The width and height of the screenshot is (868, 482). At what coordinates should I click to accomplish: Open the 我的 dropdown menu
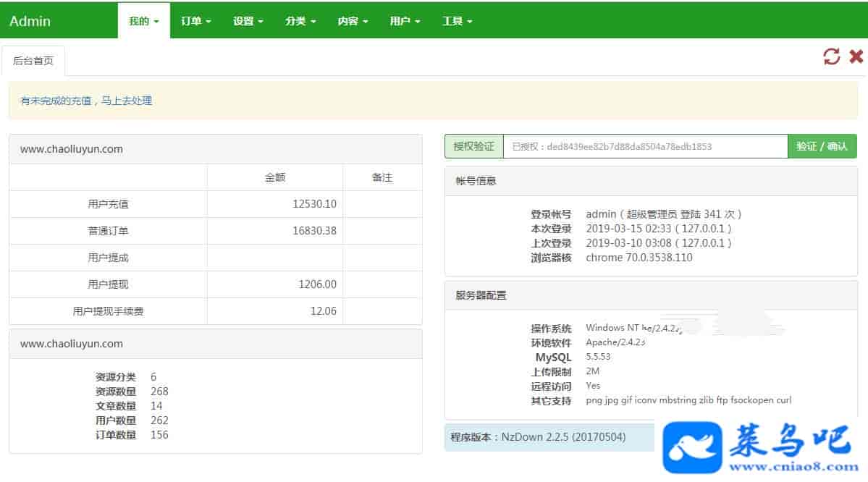[144, 21]
